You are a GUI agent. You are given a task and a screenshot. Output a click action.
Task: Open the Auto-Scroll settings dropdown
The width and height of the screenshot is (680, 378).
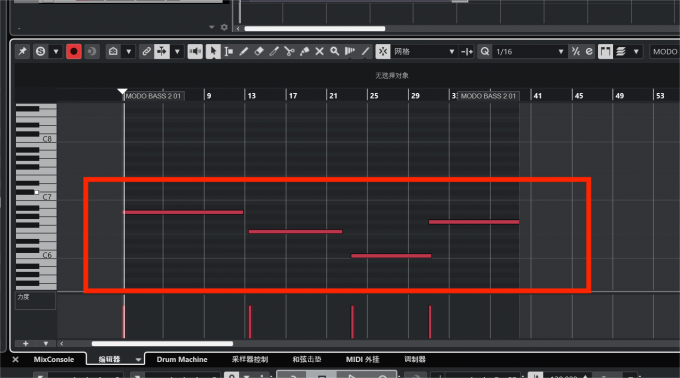pyautogui.click(x=177, y=52)
